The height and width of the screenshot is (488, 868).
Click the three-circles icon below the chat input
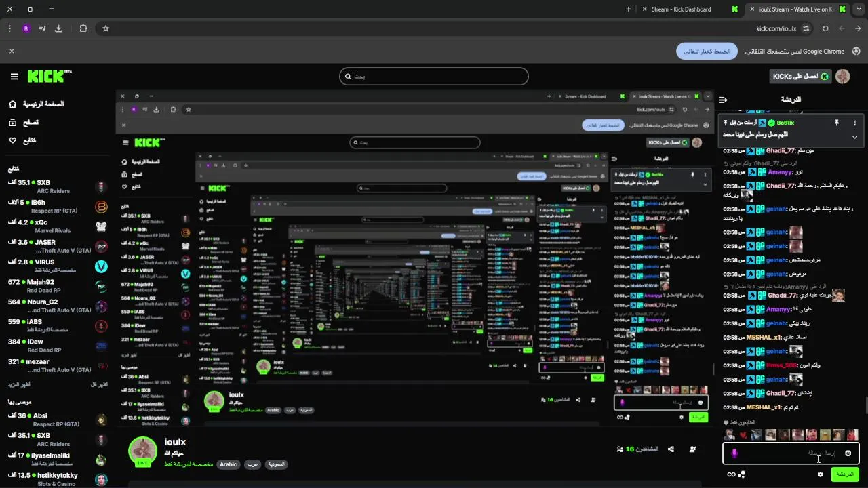(x=741, y=474)
